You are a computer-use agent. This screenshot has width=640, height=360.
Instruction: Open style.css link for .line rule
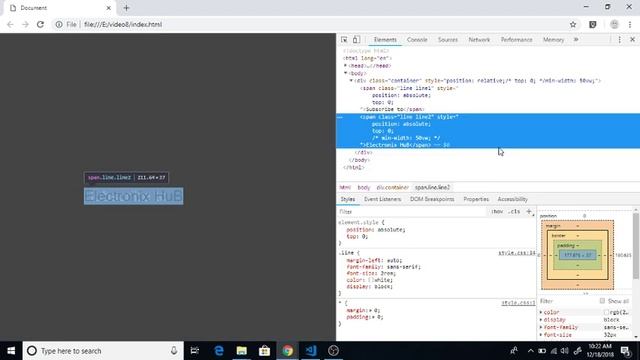(x=517, y=253)
